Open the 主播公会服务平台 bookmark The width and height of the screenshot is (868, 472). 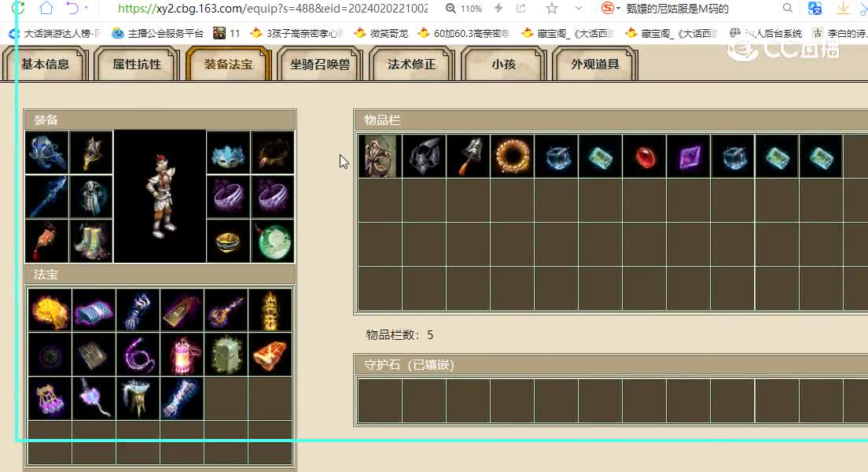158,33
